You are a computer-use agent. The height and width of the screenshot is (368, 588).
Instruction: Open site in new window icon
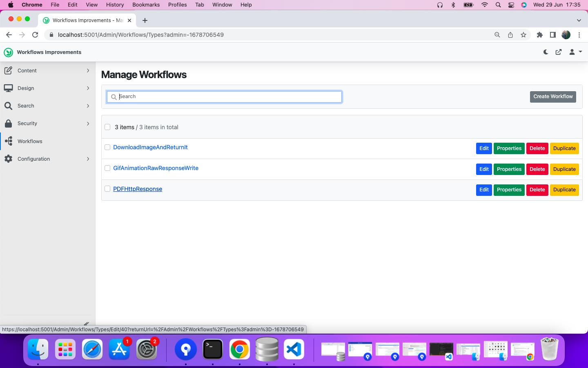click(559, 52)
